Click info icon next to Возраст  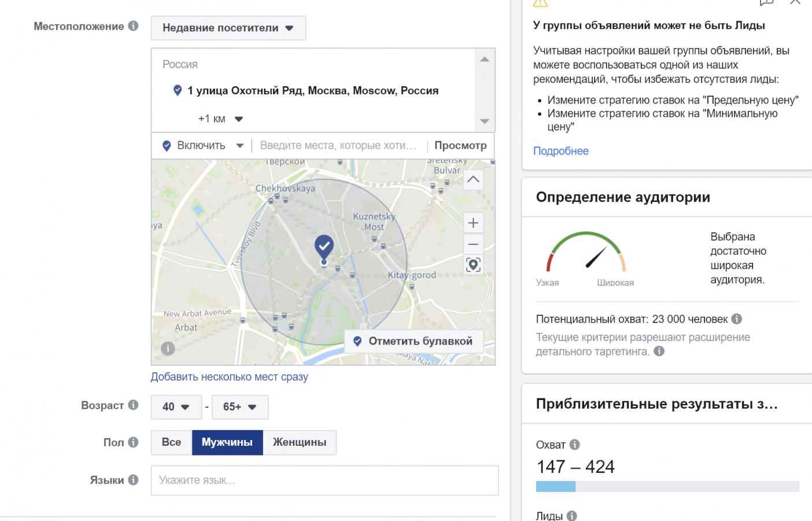pyautogui.click(x=133, y=405)
